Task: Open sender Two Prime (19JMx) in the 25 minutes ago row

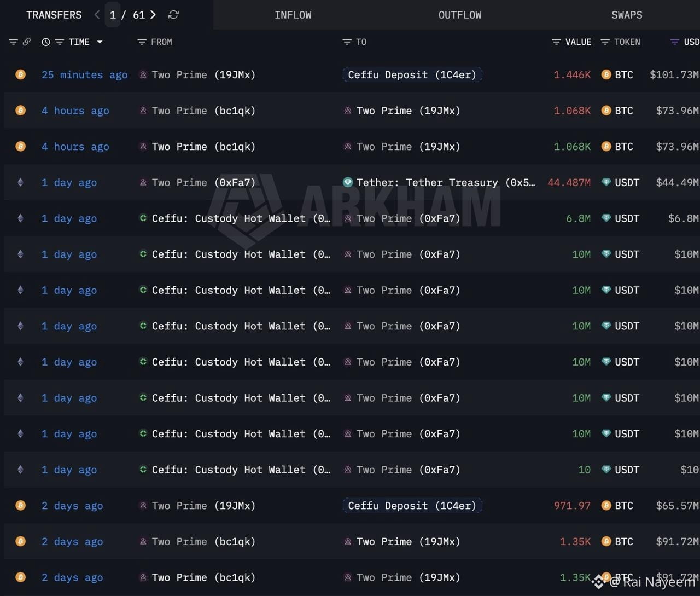Action: pyautogui.click(x=203, y=75)
